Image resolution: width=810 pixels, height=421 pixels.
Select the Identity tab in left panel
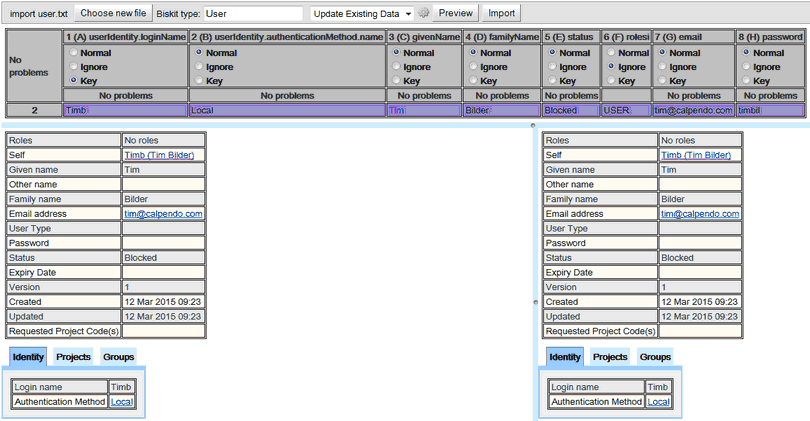click(28, 357)
